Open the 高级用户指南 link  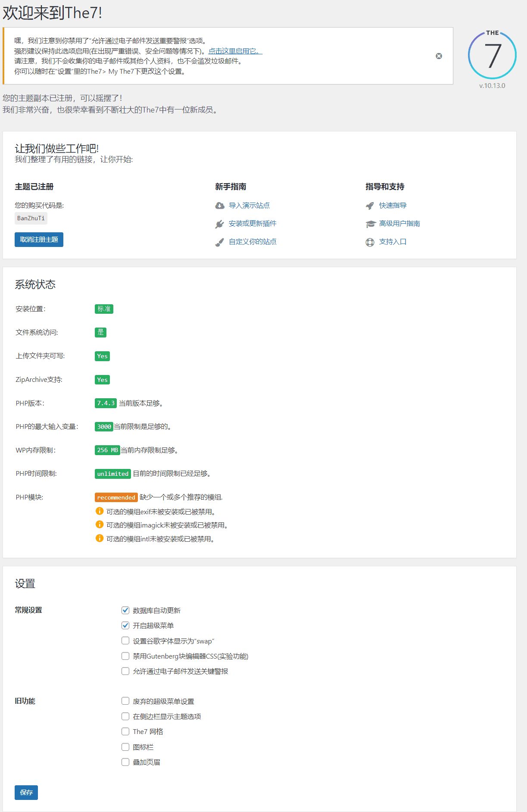coord(399,224)
